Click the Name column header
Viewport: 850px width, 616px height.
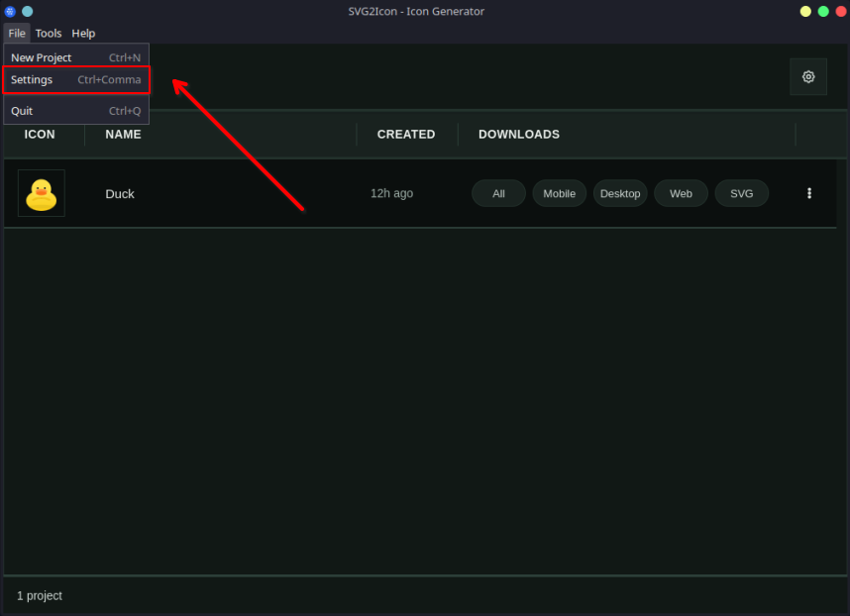(123, 135)
